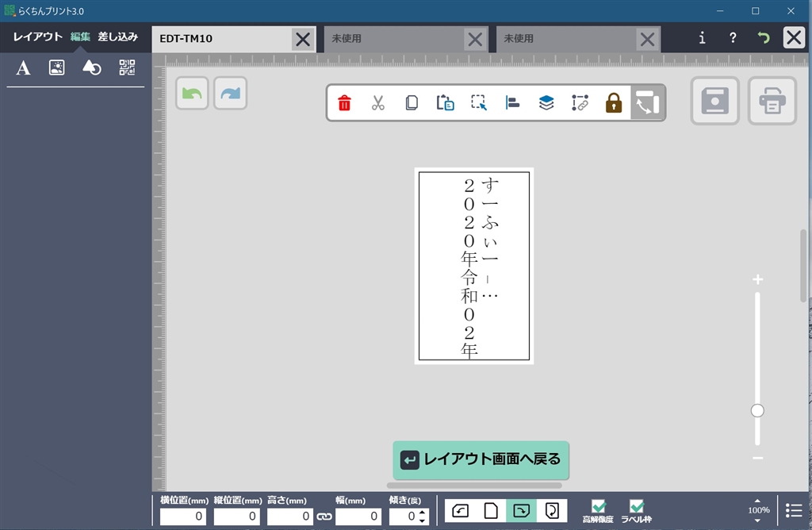Click the Link objects icon
Screen dimensions: 812x530
pos(580,102)
